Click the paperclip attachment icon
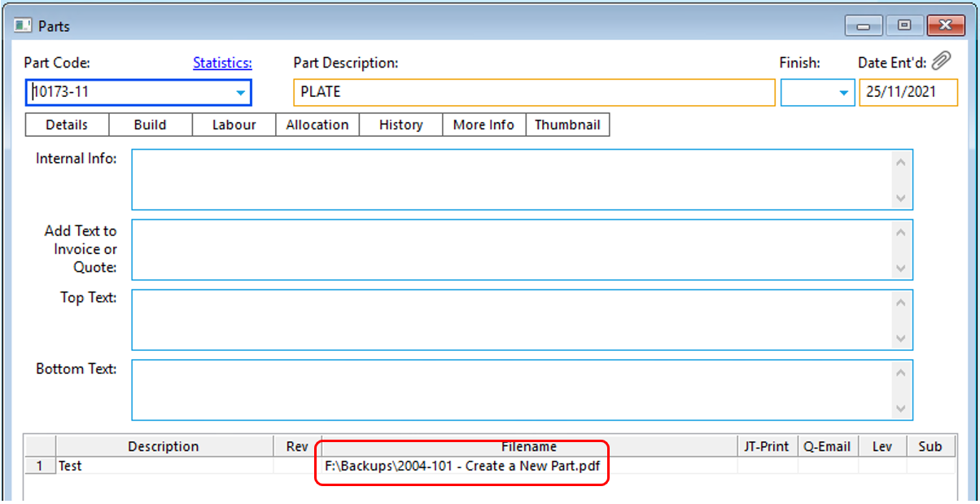This screenshot has width=980, height=504. click(941, 61)
